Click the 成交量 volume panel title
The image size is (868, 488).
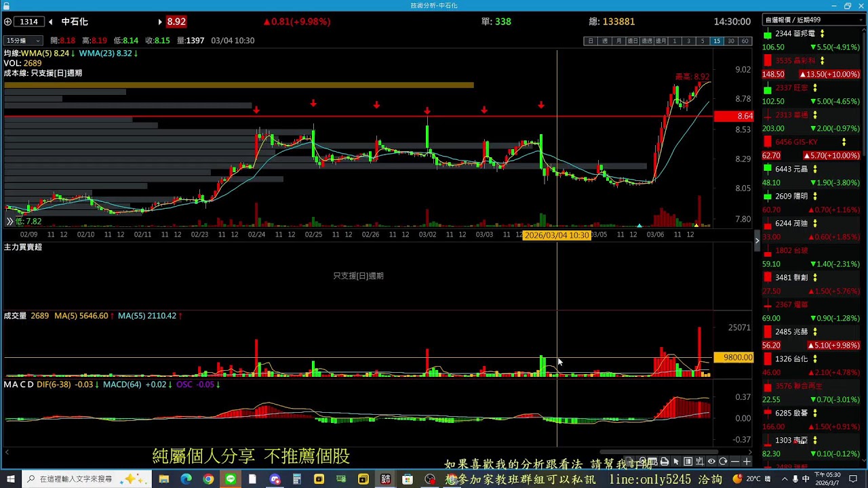pos(16,316)
